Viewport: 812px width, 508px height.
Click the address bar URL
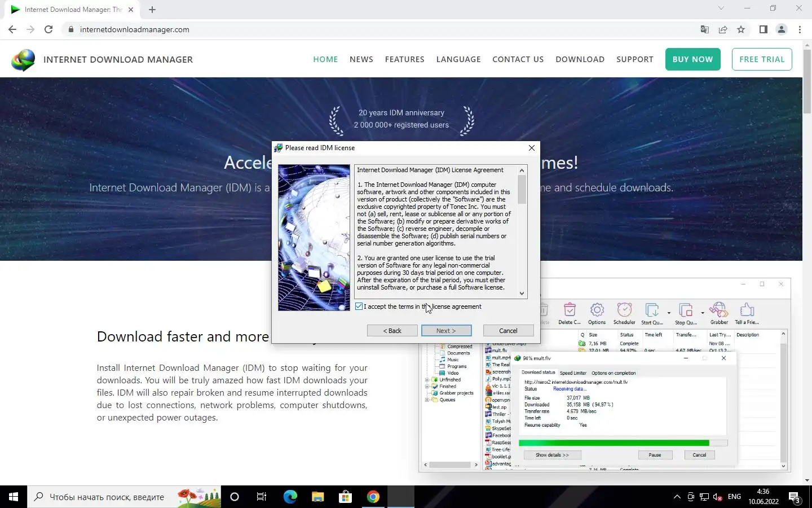coord(134,29)
